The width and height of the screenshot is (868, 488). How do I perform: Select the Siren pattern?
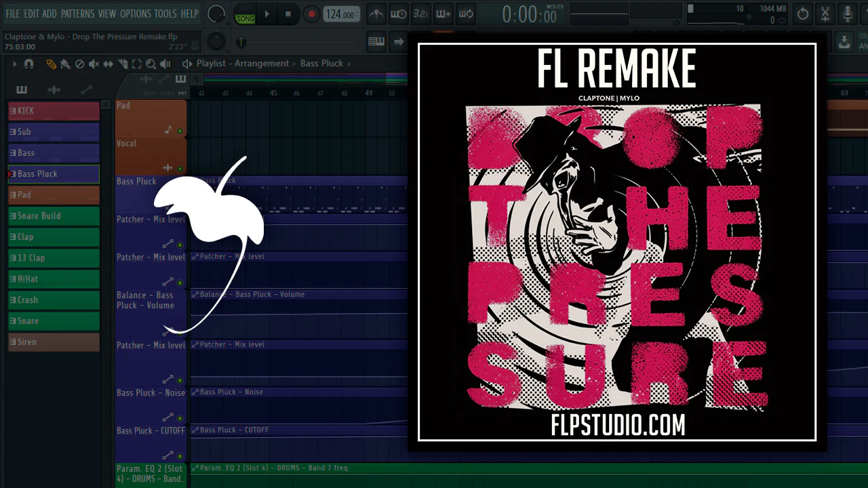point(54,342)
